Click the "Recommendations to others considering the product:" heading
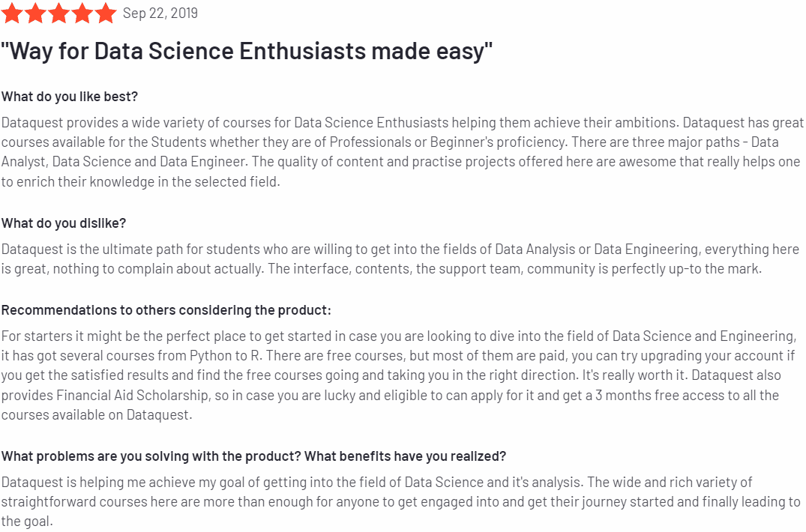Screen dimensions: 806x532 pos(166,310)
